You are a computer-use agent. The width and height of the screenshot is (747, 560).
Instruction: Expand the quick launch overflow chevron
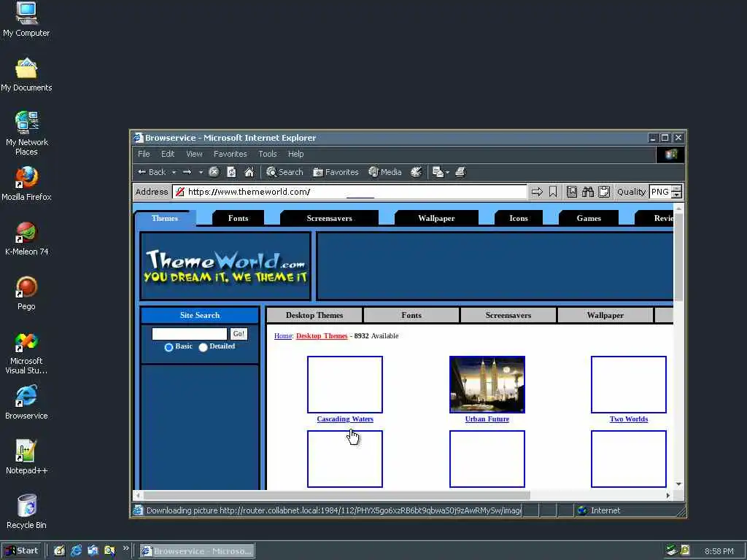tap(126, 548)
